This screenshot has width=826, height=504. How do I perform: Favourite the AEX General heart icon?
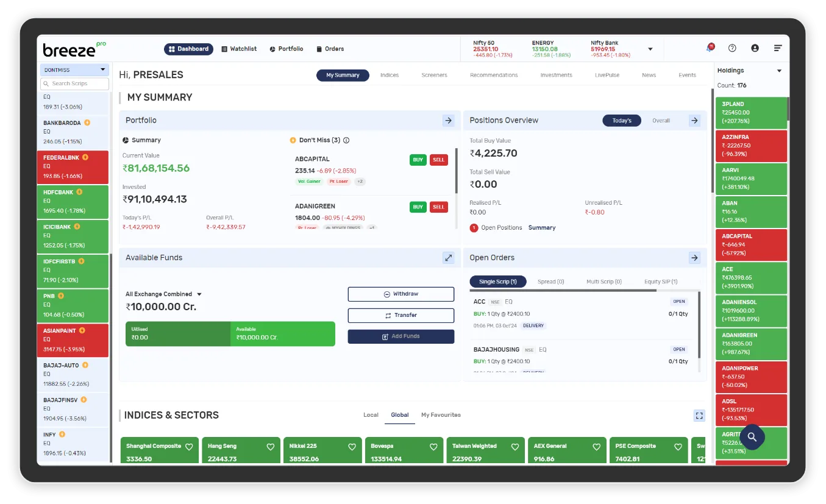596,447
